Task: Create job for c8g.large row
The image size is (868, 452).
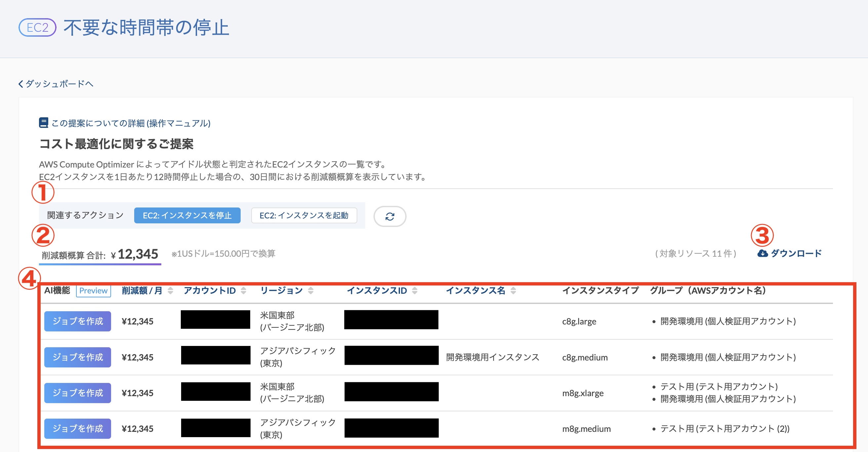Action: point(77,321)
